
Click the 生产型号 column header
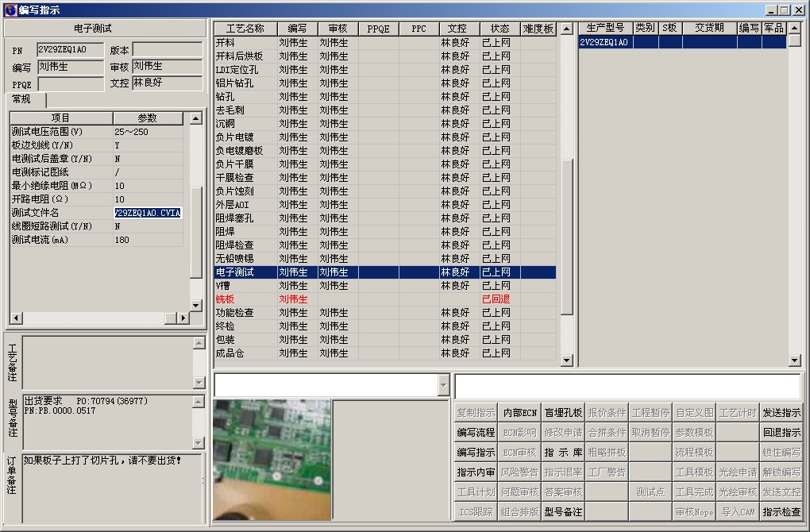pos(605,28)
